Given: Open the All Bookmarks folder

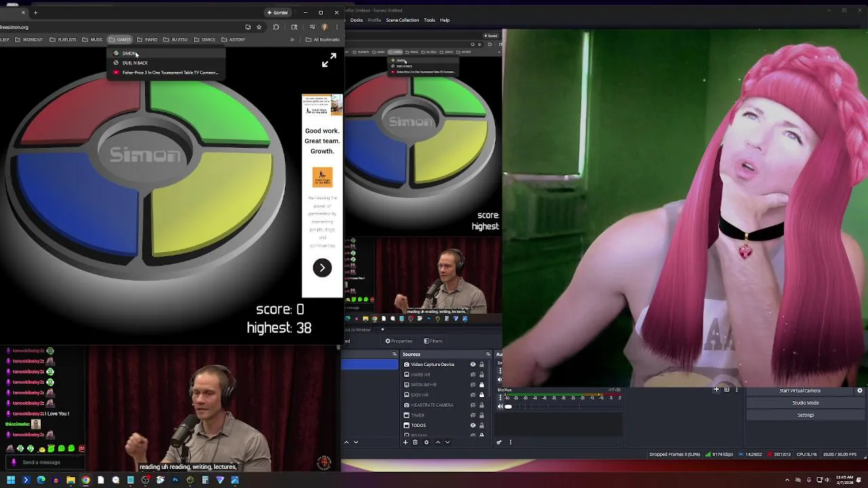Looking at the screenshot, I should click(323, 39).
